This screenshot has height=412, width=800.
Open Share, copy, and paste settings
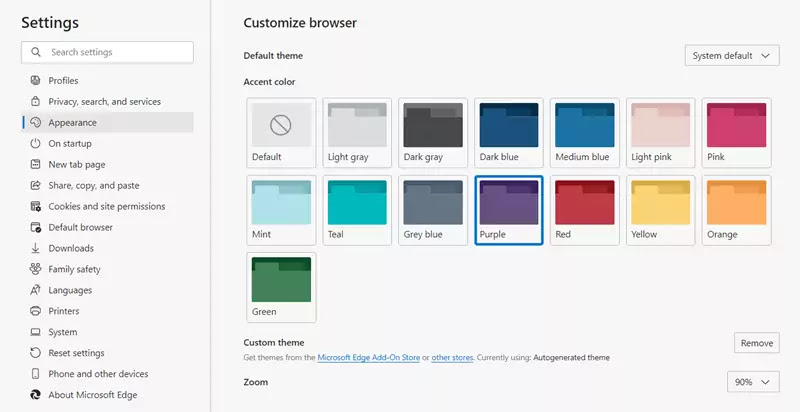coord(108,185)
